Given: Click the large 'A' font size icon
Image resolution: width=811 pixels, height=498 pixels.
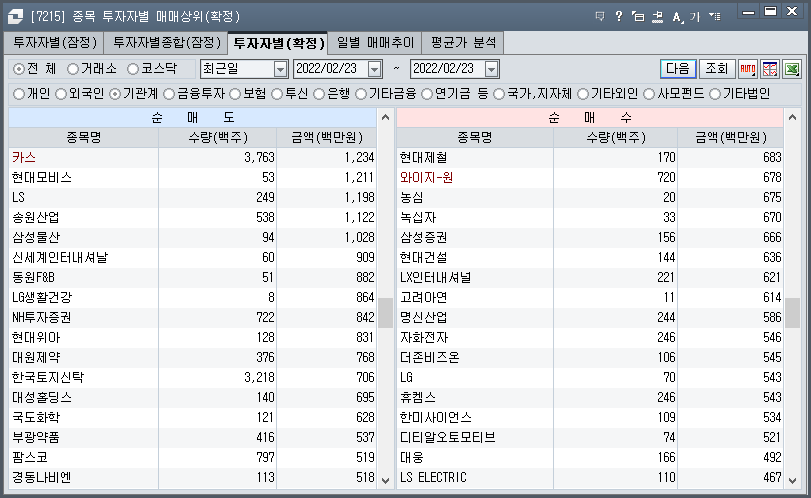Looking at the screenshot, I should pyautogui.click(x=677, y=17).
